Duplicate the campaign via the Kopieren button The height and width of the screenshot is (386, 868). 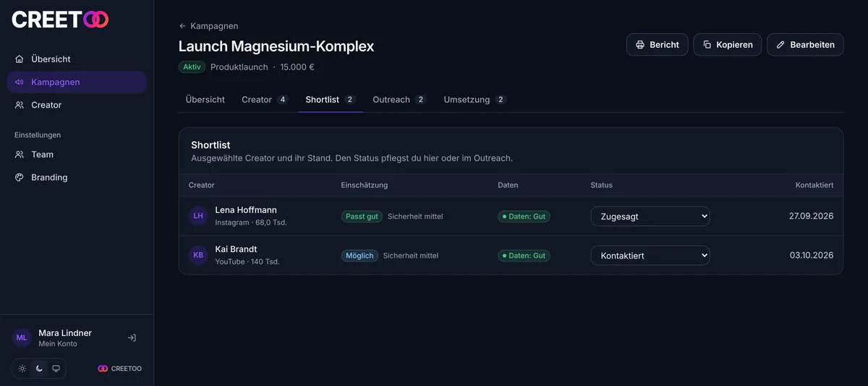pyautogui.click(x=728, y=45)
